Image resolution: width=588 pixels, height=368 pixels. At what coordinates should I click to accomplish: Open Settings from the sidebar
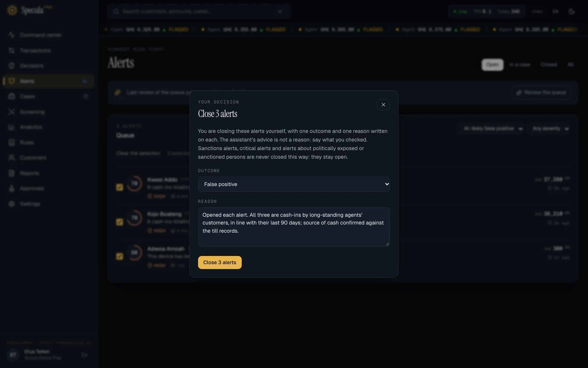pyautogui.click(x=49, y=204)
